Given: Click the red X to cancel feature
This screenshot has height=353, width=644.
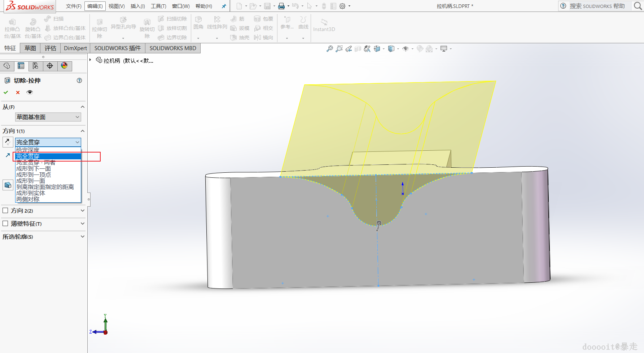Looking at the screenshot, I should tap(18, 92).
